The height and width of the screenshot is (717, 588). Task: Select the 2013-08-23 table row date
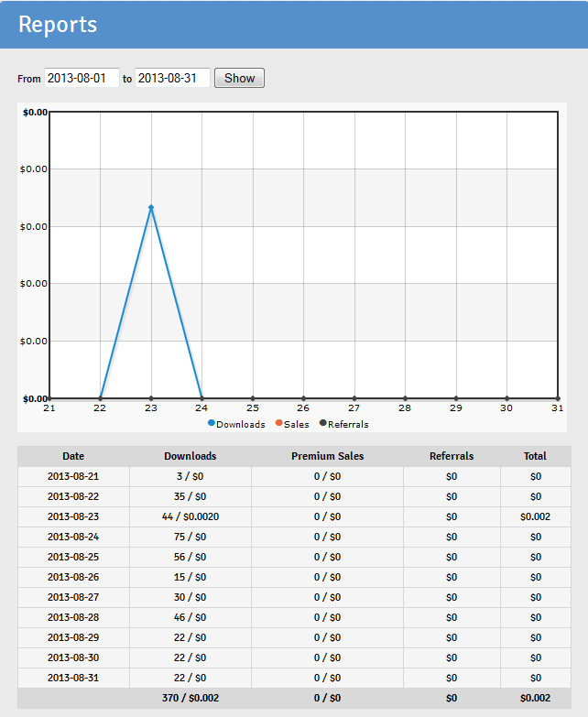coord(73,516)
